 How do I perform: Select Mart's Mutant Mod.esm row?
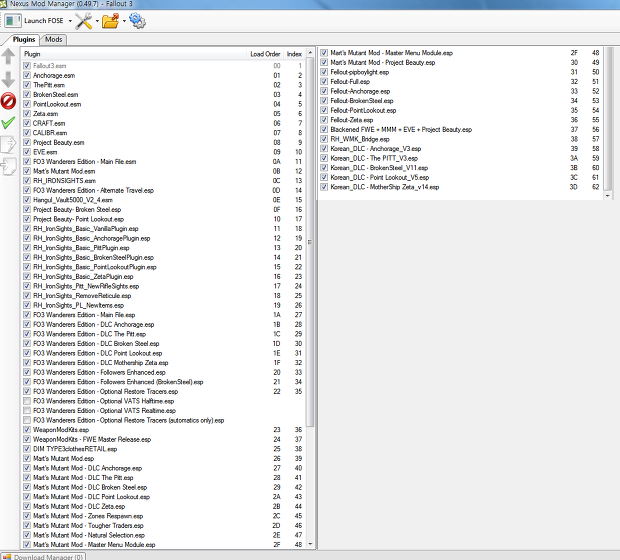(x=163, y=171)
